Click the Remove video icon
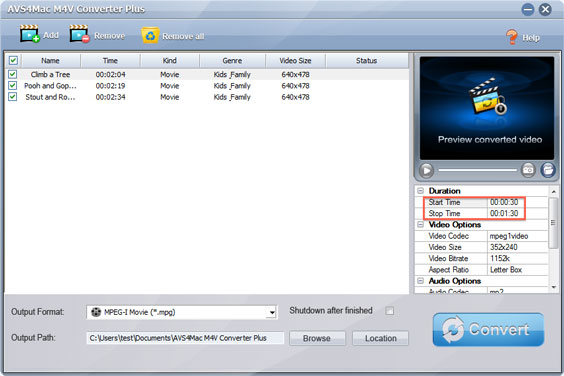 (79, 34)
